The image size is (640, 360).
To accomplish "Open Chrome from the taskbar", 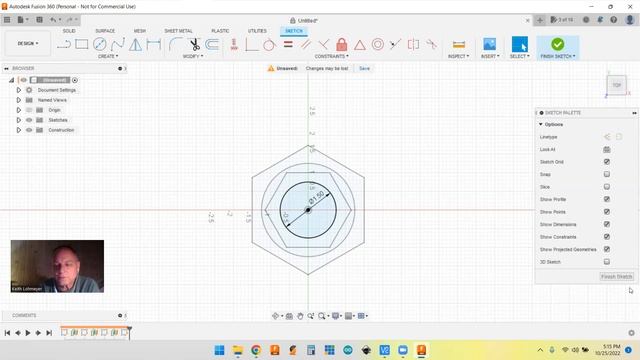I will click(256, 350).
